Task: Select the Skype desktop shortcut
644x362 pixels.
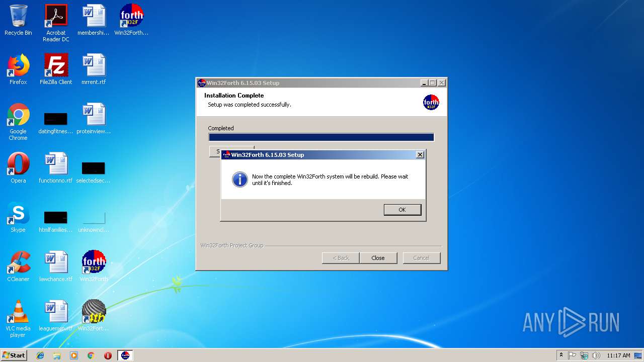Action: pos(18,217)
